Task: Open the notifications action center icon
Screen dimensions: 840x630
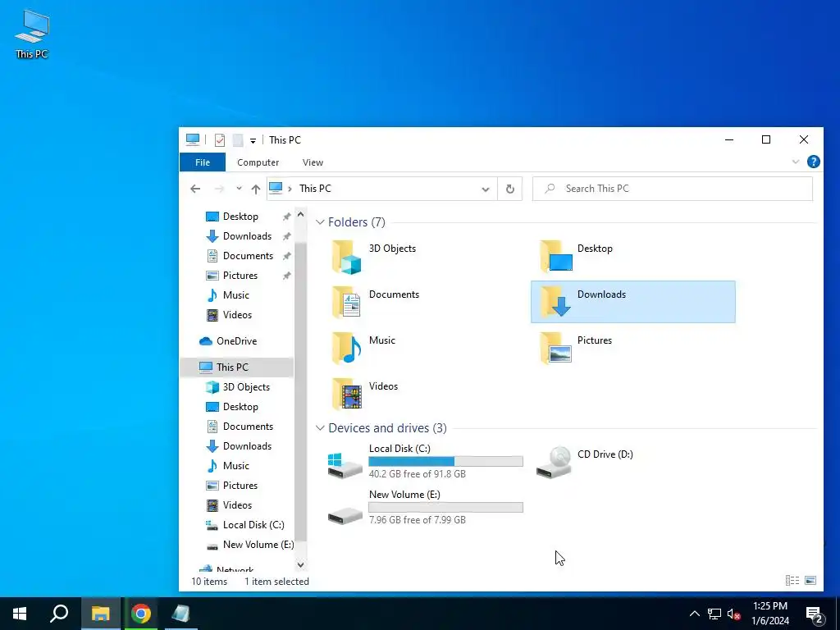Action: point(815,614)
